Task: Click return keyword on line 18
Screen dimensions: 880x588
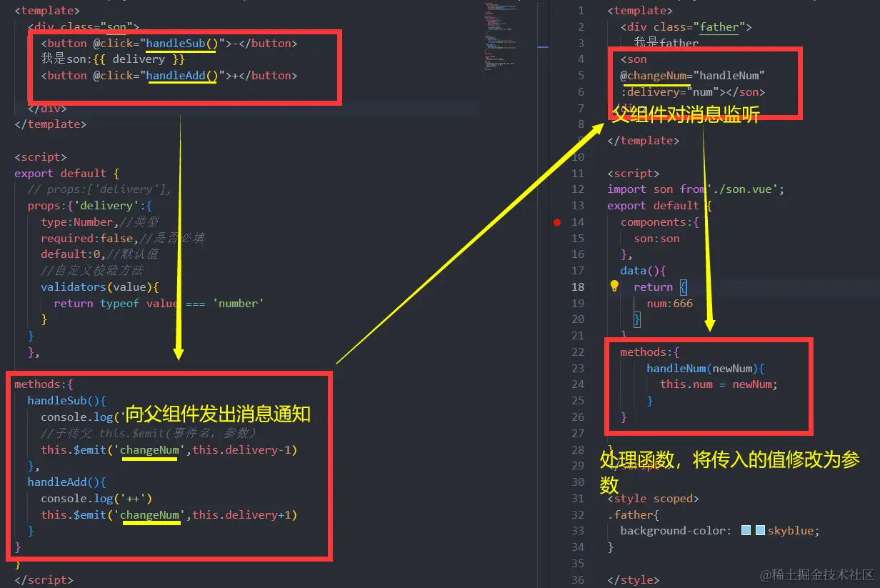Action: (653, 287)
